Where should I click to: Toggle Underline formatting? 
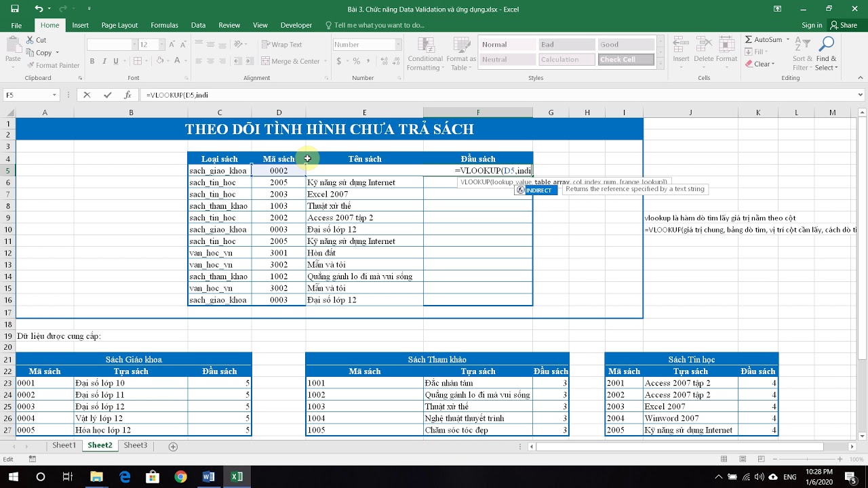(x=117, y=61)
